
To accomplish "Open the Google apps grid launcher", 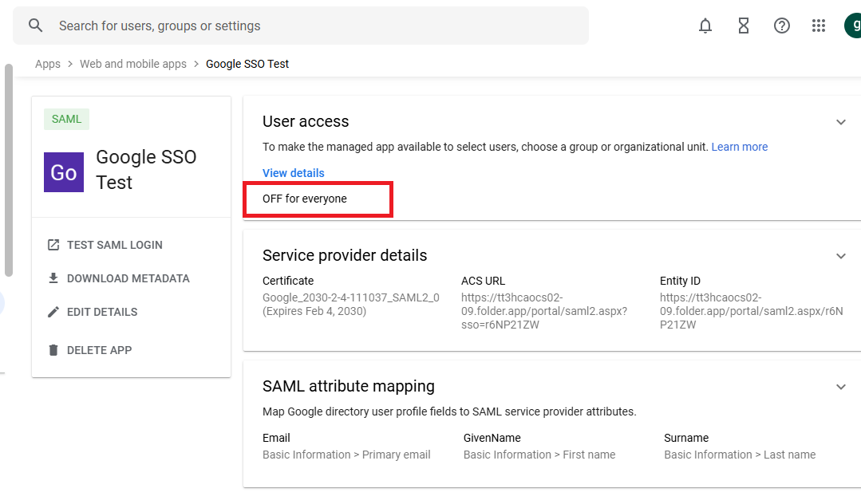I will click(x=819, y=26).
